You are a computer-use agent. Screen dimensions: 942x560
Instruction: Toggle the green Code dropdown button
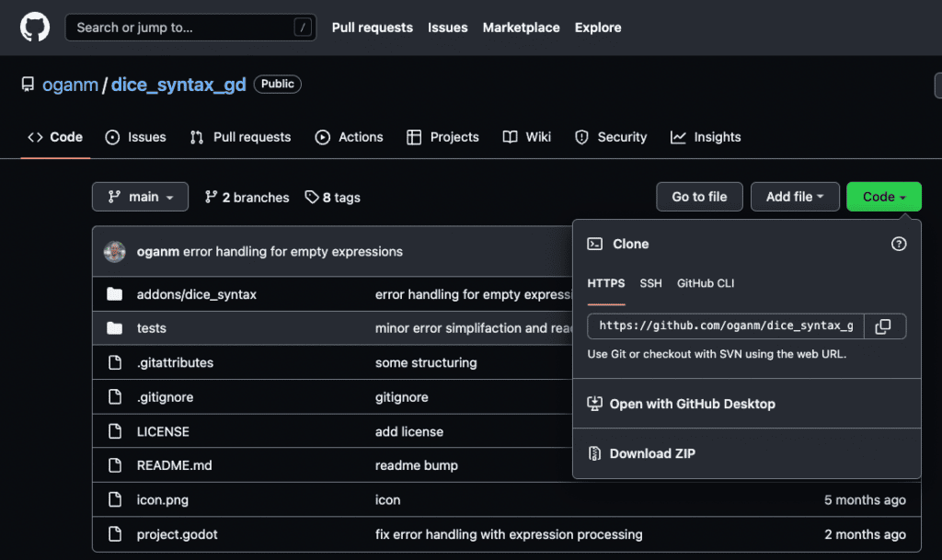tap(884, 197)
